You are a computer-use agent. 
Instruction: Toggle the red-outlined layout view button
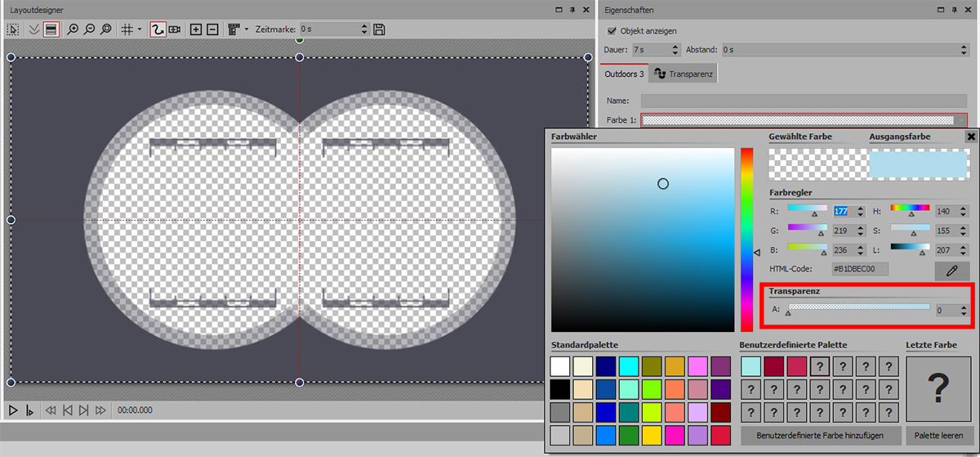[51, 29]
